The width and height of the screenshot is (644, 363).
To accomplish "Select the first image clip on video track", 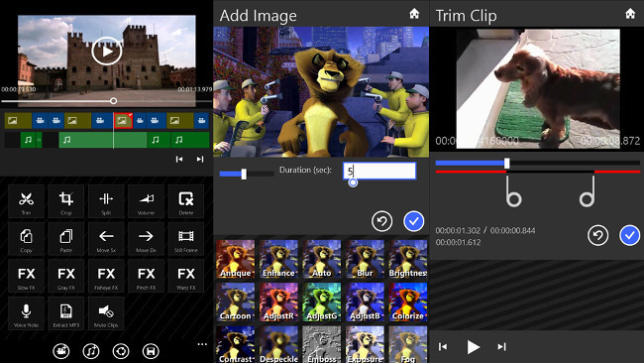I will tap(18, 121).
